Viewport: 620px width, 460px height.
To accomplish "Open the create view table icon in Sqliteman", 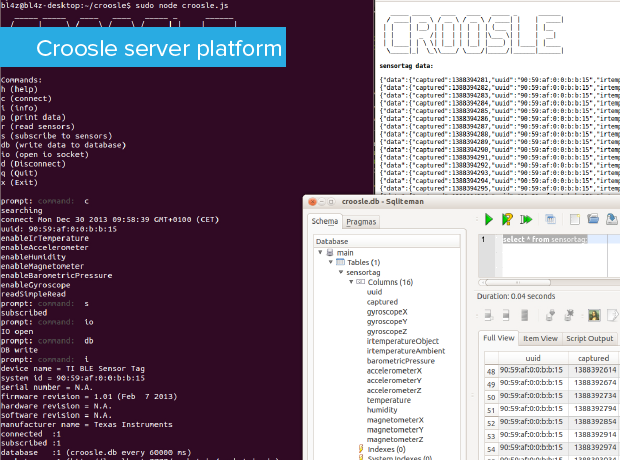I will (x=550, y=219).
